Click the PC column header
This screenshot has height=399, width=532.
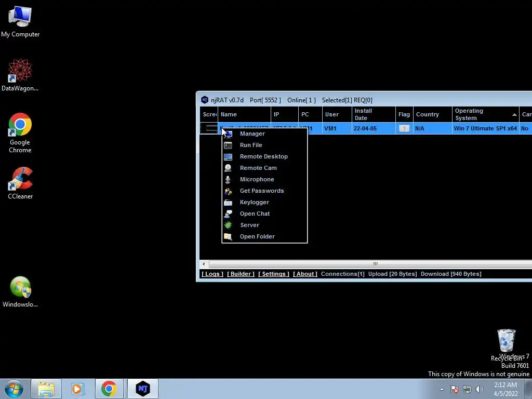point(311,114)
